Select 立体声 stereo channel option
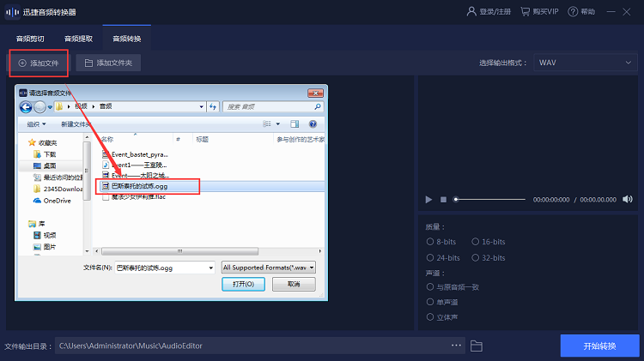 (x=442, y=316)
